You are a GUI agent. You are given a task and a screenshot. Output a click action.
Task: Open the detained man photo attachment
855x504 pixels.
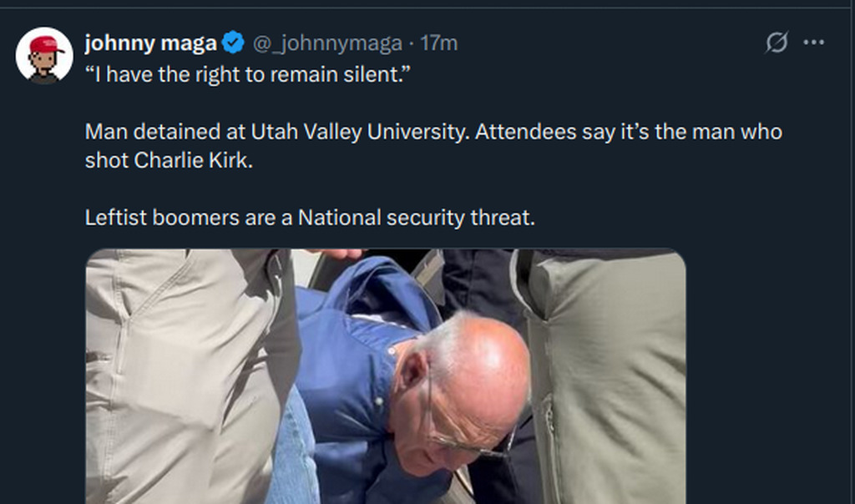tap(386, 375)
